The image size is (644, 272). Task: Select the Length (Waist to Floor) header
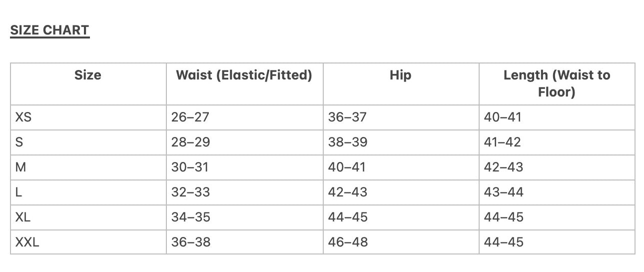pyautogui.click(x=557, y=83)
